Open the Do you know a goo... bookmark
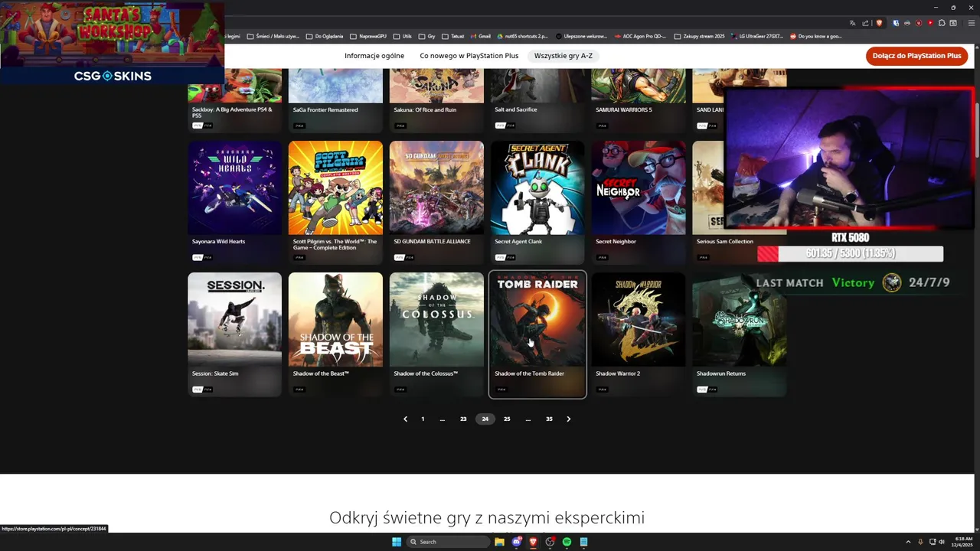Image resolution: width=980 pixels, height=551 pixels. coord(815,36)
